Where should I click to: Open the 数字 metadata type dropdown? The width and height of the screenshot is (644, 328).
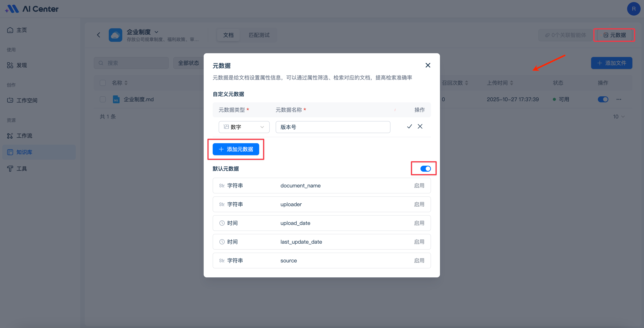244,127
